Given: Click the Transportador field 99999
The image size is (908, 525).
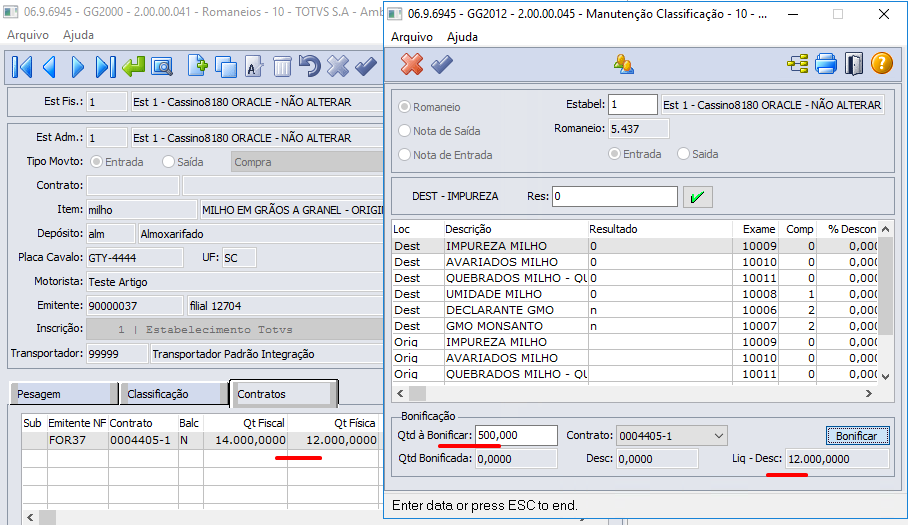Looking at the screenshot, I should (x=116, y=354).
